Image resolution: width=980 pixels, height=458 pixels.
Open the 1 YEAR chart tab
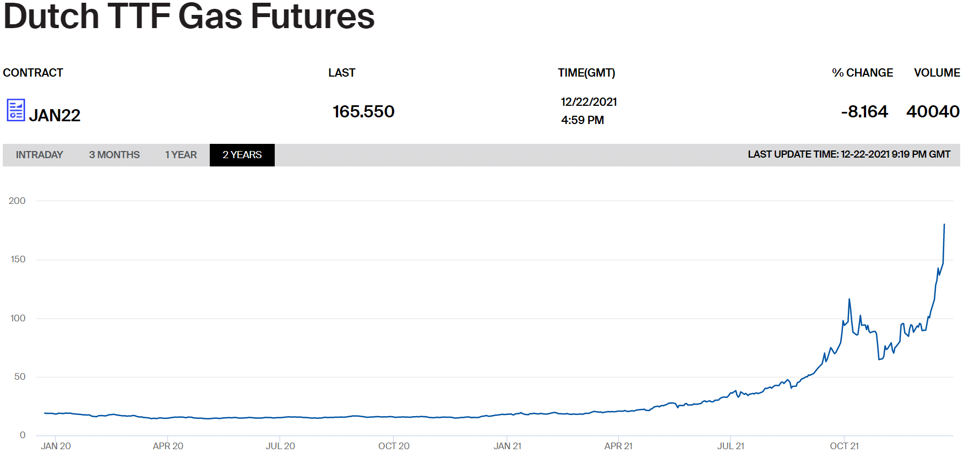tap(181, 155)
